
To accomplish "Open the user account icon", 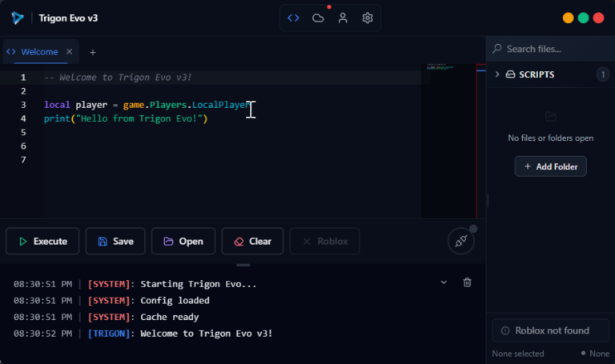I will (343, 18).
